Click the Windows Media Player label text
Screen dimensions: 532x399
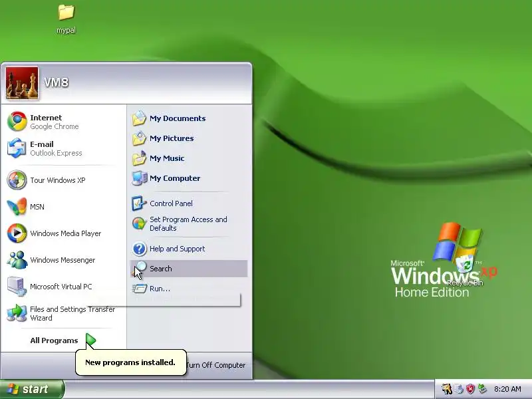pos(65,233)
